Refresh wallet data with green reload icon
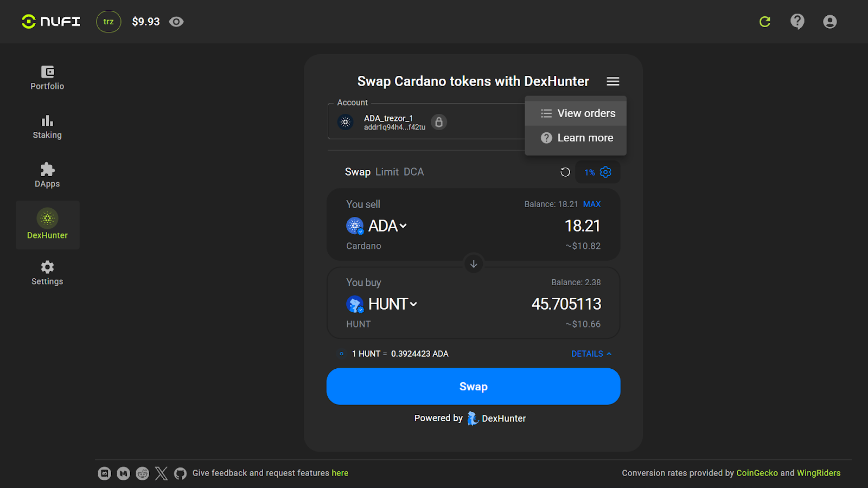The image size is (868, 488). (765, 22)
